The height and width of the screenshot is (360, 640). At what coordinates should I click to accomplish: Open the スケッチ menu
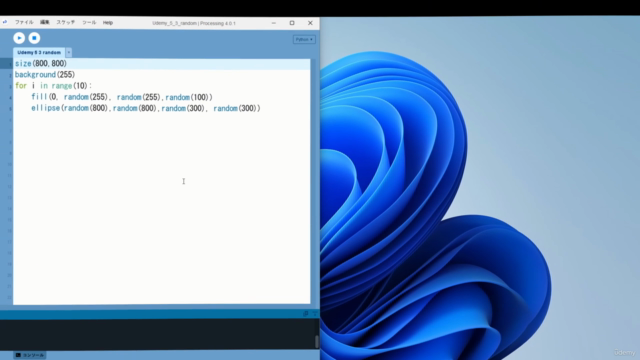pos(66,22)
